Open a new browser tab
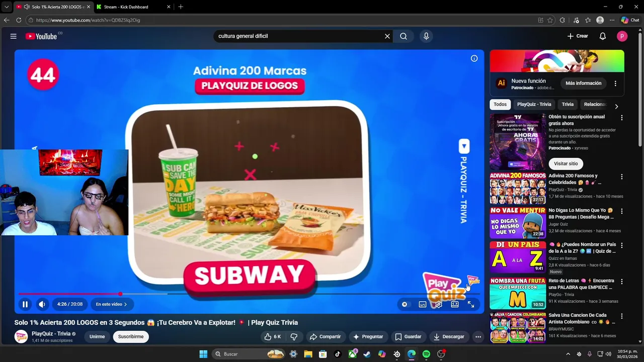Image resolution: width=644 pixels, height=362 pixels. (181, 7)
